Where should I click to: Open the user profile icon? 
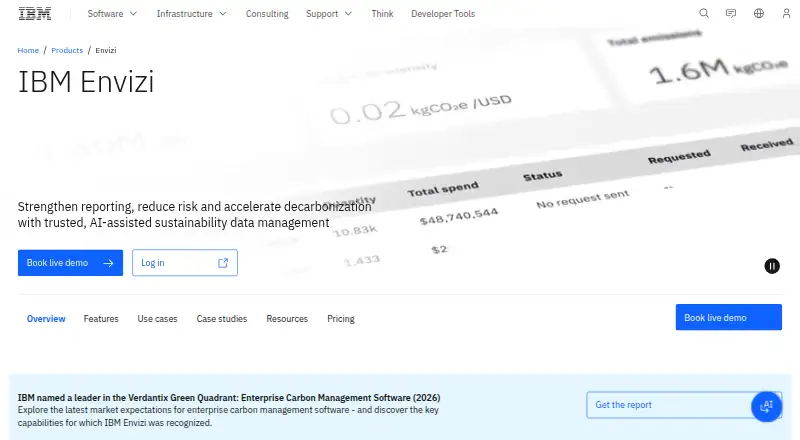[x=786, y=13]
